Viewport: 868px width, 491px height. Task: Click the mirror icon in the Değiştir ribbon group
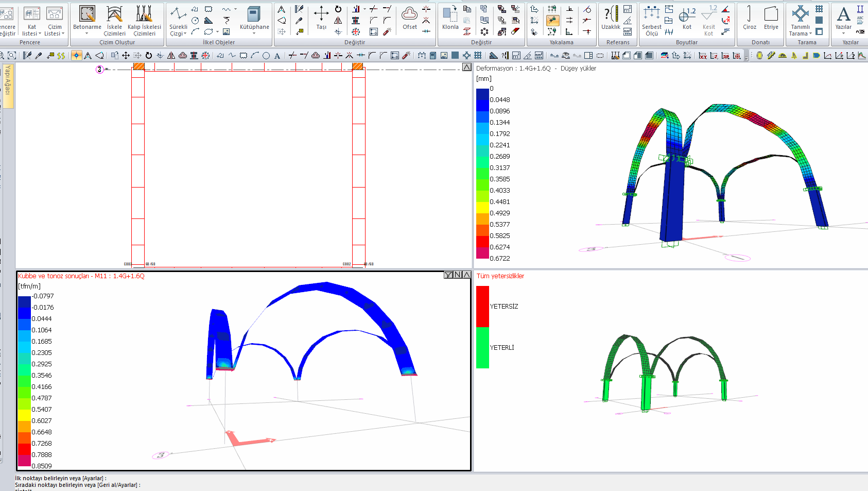[338, 20]
